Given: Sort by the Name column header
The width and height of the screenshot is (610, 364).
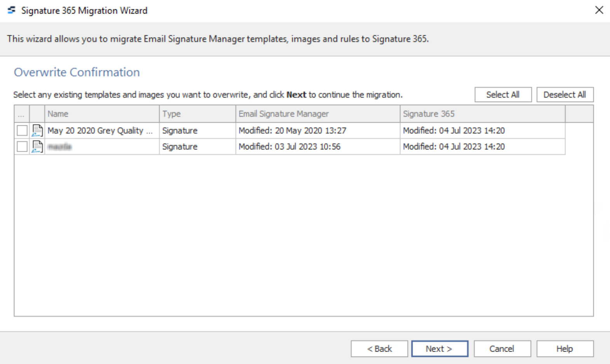Looking at the screenshot, I should point(102,114).
